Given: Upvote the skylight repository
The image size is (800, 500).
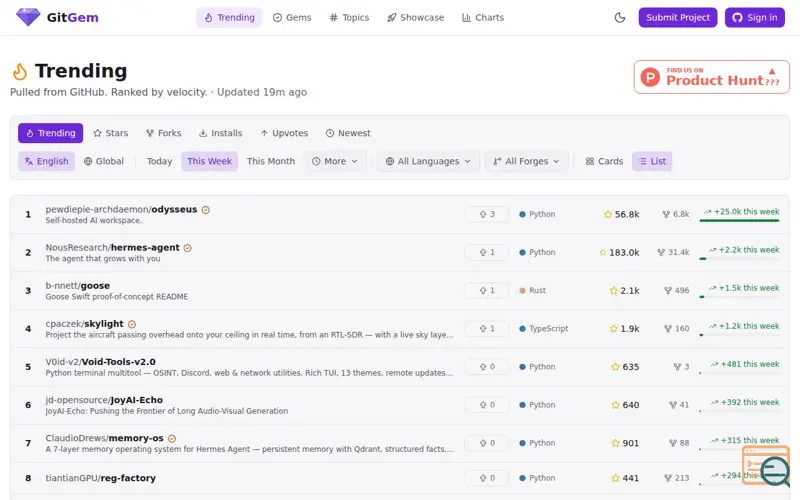Looking at the screenshot, I should click(x=487, y=329).
